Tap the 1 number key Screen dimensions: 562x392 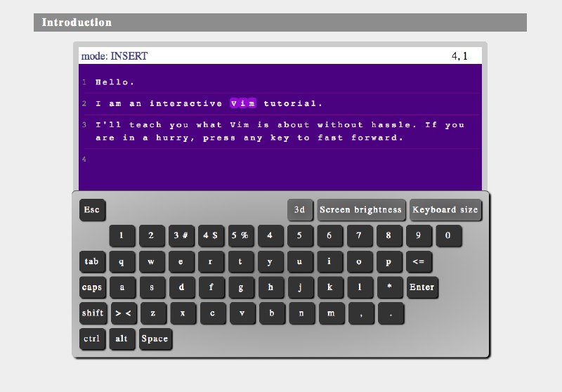click(122, 235)
